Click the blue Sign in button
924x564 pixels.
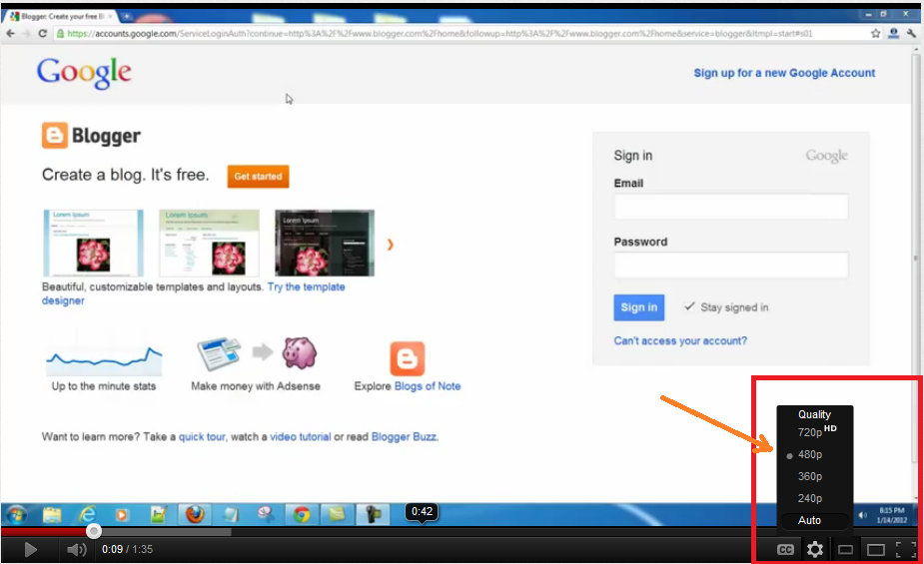(x=638, y=307)
